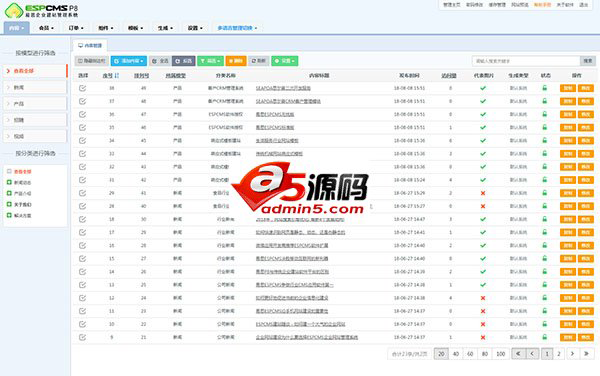
Task: Open the blue multi-language switch dropdown
Action: click(237, 28)
